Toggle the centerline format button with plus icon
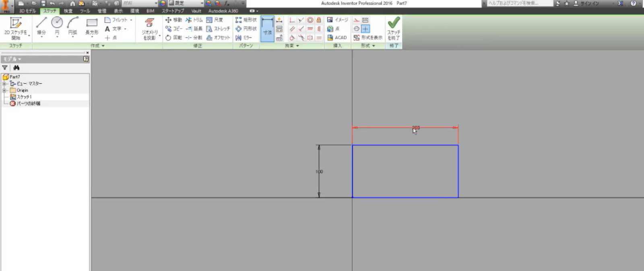 [x=365, y=29]
